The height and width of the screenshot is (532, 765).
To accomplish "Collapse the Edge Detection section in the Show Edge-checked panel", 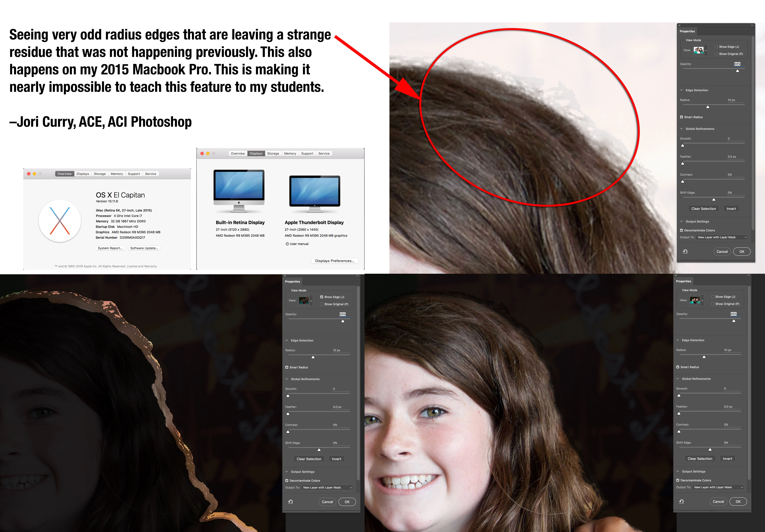I will tap(287, 341).
